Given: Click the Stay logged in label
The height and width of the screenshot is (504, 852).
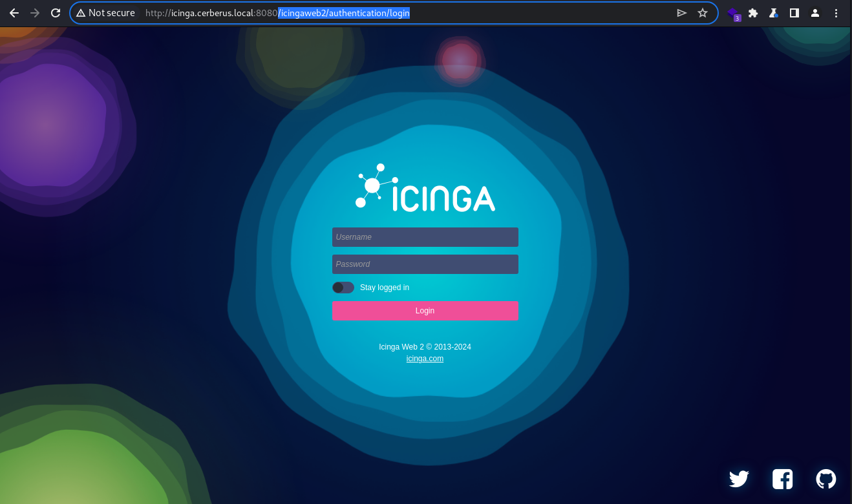Looking at the screenshot, I should tap(385, 288).
